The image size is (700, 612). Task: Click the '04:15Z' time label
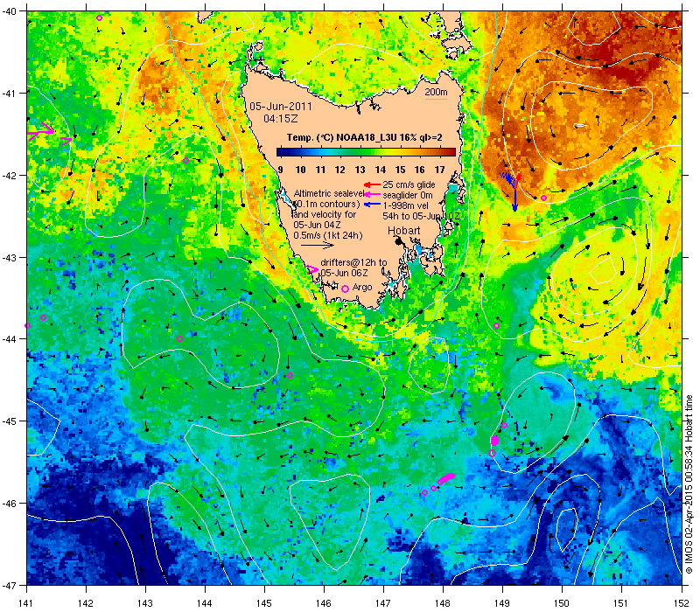pos(281,119)
